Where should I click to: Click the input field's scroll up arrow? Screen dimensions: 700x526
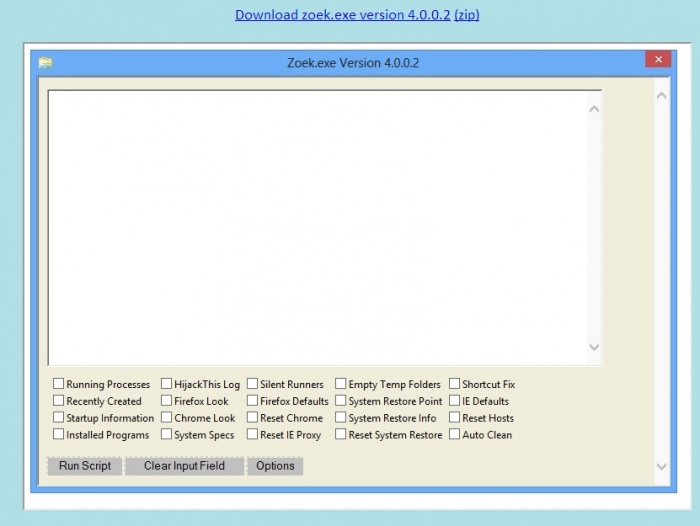coord(594,109)
